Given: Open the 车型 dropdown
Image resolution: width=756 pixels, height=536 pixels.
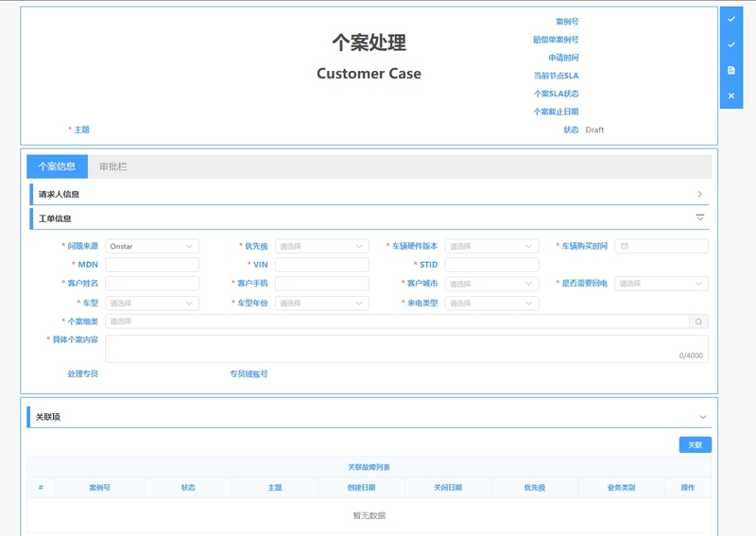Looking at the screenshot, I should [x=152, y=303].
